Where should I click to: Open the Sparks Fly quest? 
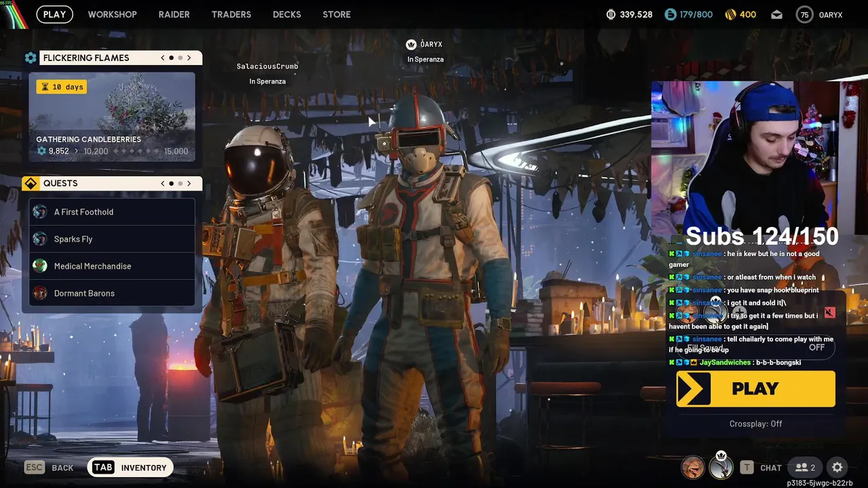point(112,239)
